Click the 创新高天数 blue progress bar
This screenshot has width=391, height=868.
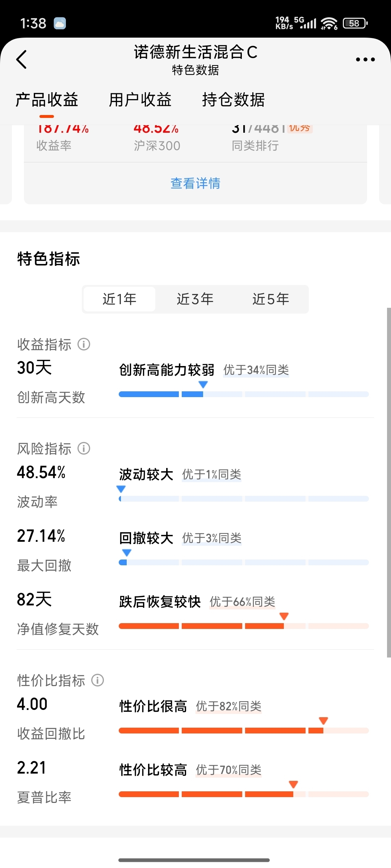(x=243, y=394)
